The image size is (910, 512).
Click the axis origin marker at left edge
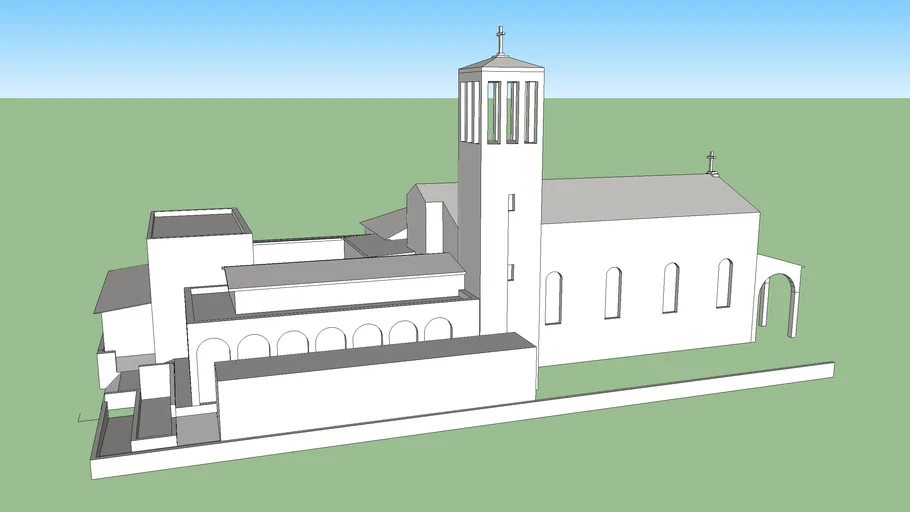82,417
